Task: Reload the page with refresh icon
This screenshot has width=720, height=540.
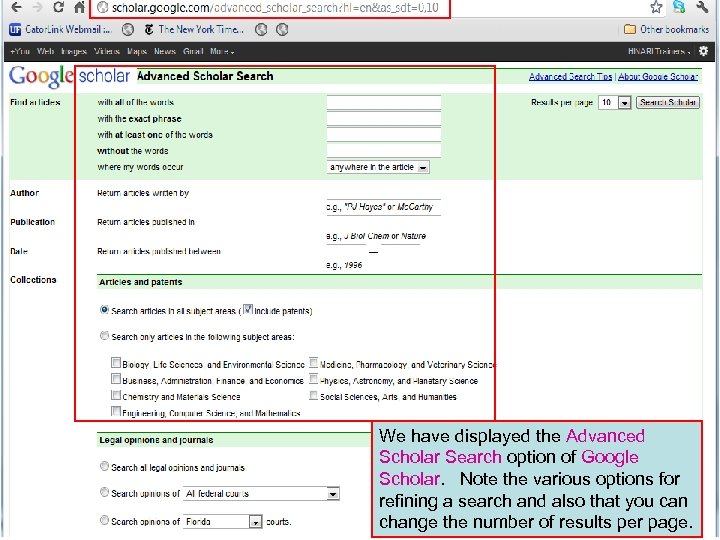Action: click(x=58, y=7)
